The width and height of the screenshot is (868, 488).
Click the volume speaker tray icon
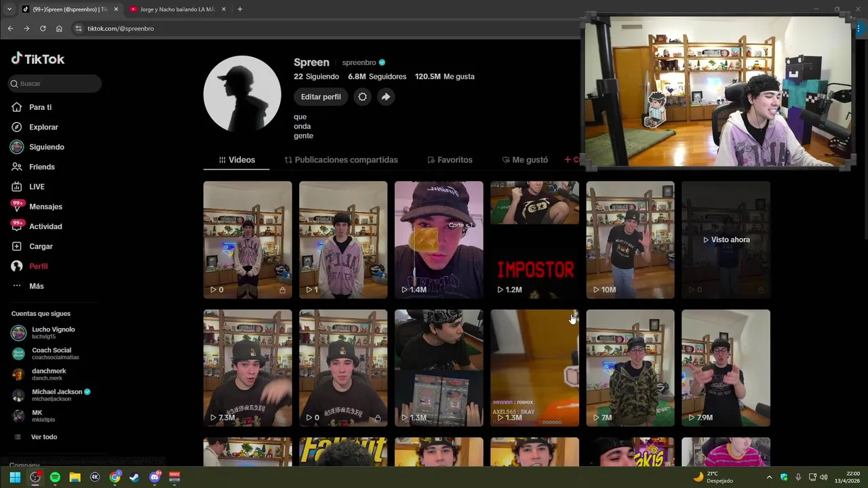[x=824, y=477]
